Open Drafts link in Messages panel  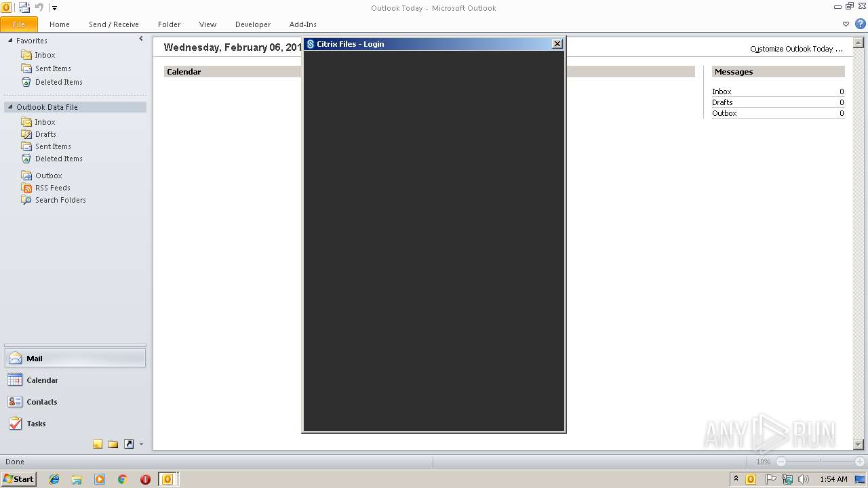tap(722, 102)
